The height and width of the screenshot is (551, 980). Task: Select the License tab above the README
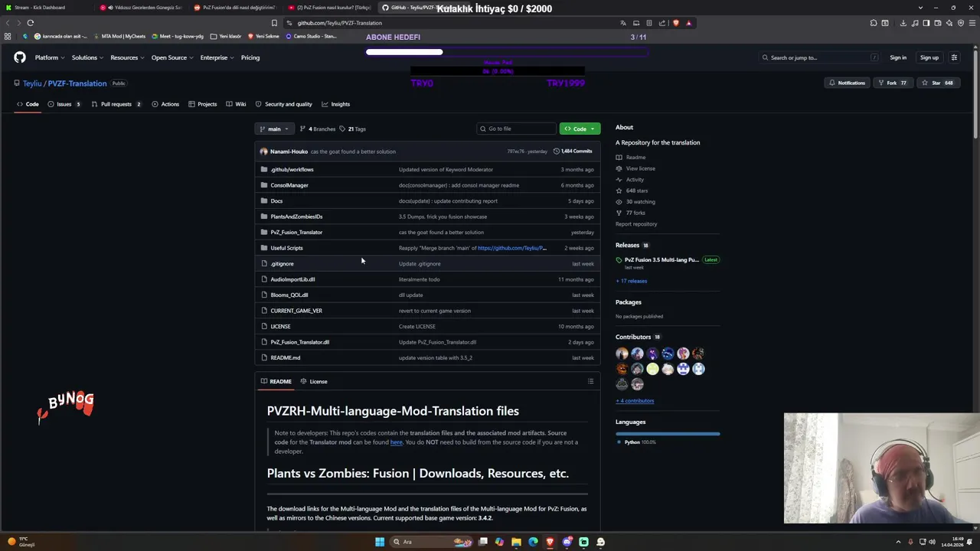coord(314,381)
